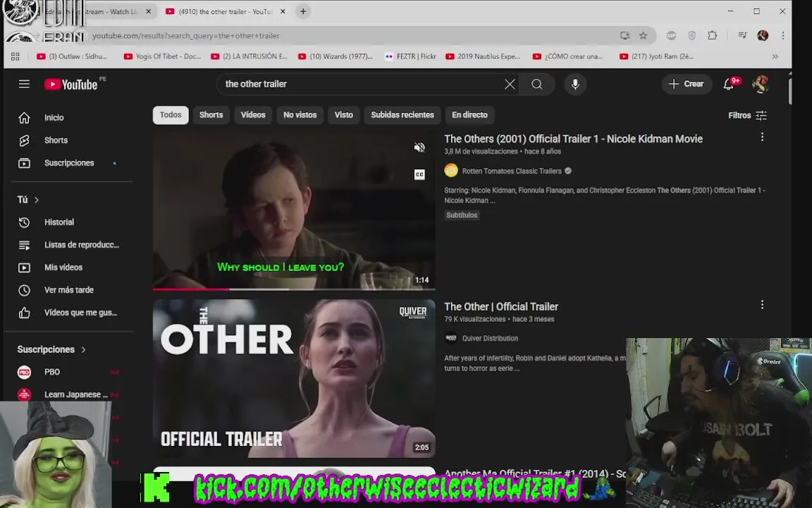The image size is (812, 508).
Task: Select the No vistos filter chip
Action: click(300, 115)
